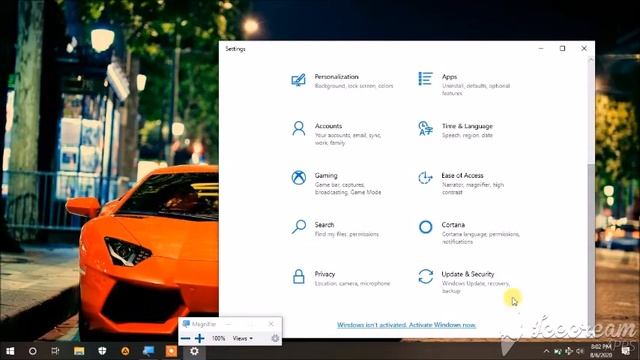
Task: Click the Ease of Access heading
Action: click(462, 176)
